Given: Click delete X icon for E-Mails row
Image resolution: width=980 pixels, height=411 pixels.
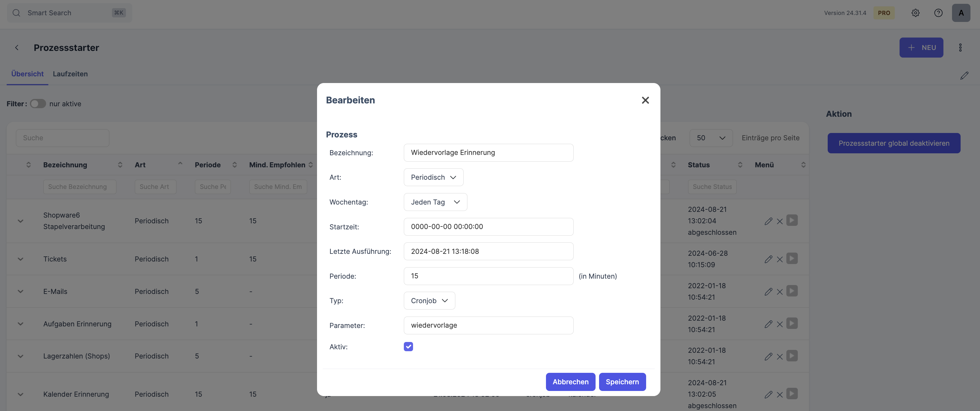Looking at the screenshot, I should click(779, 292).
